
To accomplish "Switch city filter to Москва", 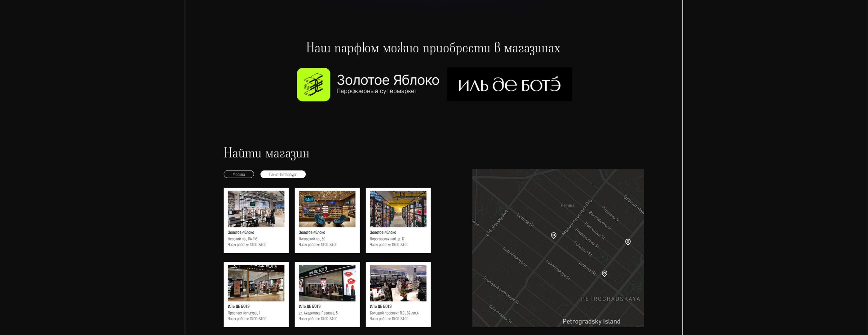I will 239,174.
